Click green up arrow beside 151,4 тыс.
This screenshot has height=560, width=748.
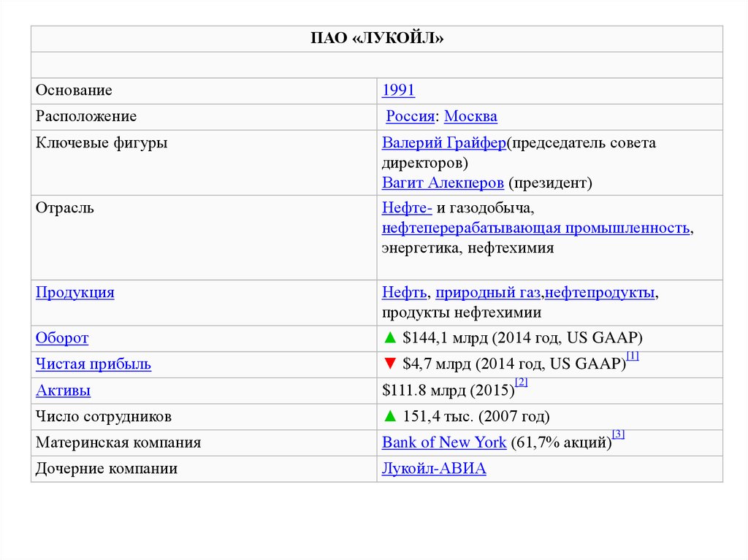(x=390, y=416)
